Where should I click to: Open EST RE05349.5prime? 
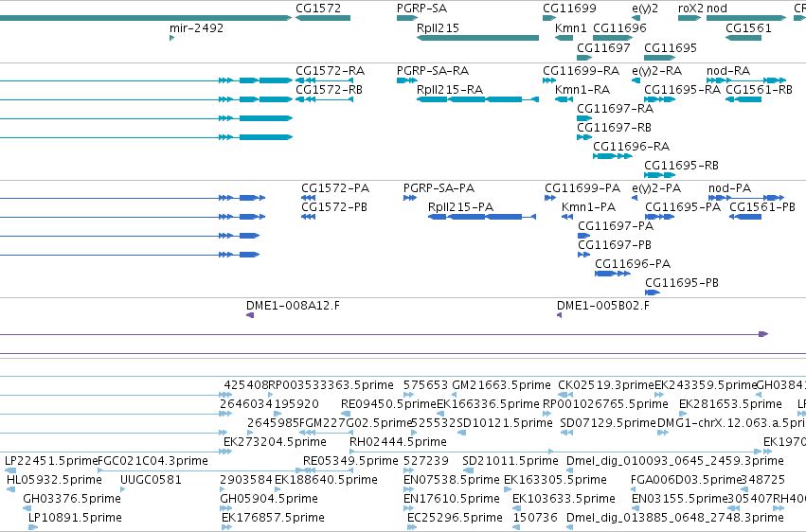click(x=350, y=461)
